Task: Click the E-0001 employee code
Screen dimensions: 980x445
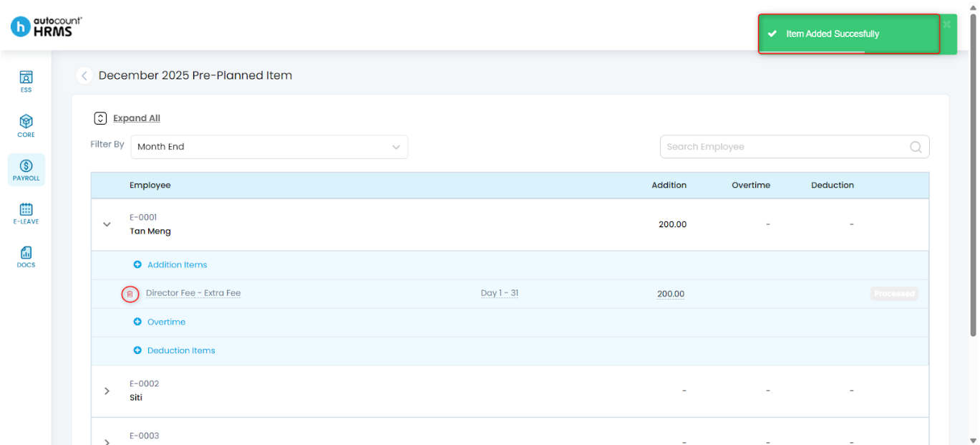Action: coord(143,217)
